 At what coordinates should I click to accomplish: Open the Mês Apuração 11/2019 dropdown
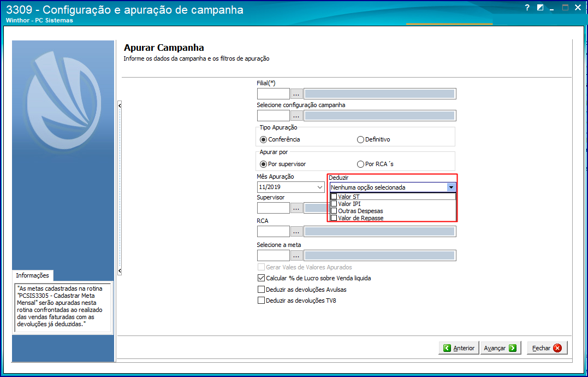pyautogui.click(x=320, y=187)
